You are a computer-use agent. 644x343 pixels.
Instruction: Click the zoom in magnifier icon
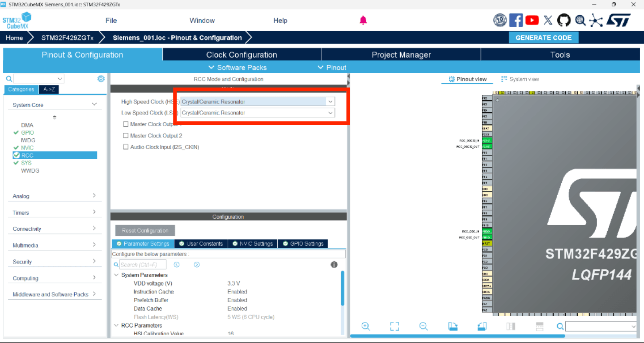pyautogui.click(x=366, y=326)
